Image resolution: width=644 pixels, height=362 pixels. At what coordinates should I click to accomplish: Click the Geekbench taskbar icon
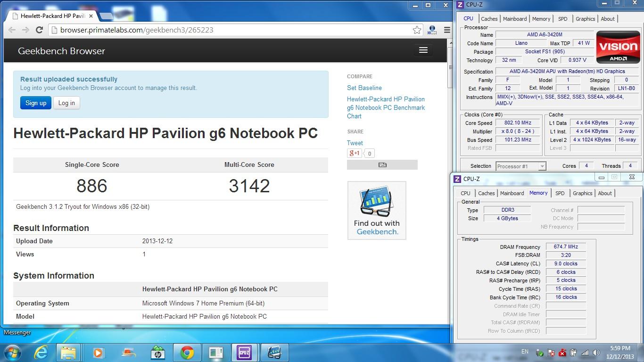274,353
